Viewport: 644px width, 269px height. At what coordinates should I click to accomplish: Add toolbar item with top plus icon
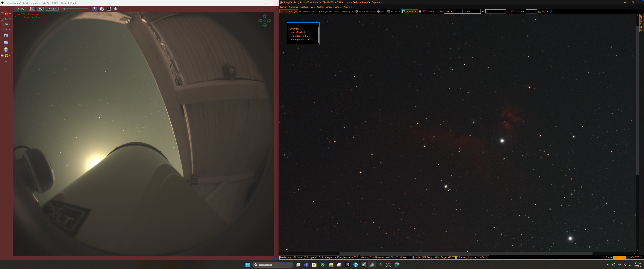point(123,9)
